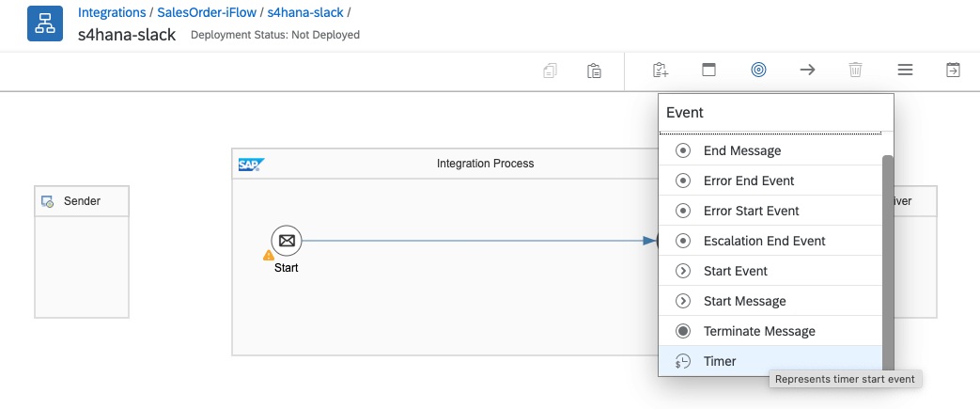Select End Message from Event list
The width and height of the screenshot is (980, 409).
point(770,150)
